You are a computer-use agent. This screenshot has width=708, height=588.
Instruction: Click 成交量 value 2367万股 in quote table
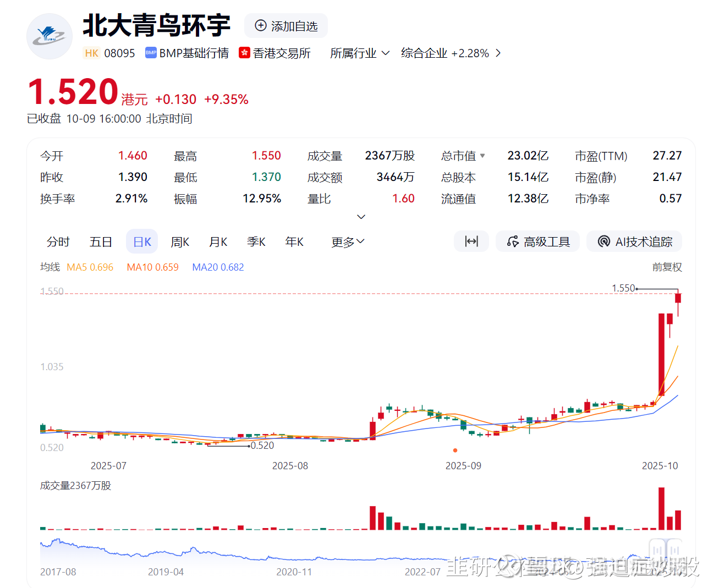[x=390, y=156]
